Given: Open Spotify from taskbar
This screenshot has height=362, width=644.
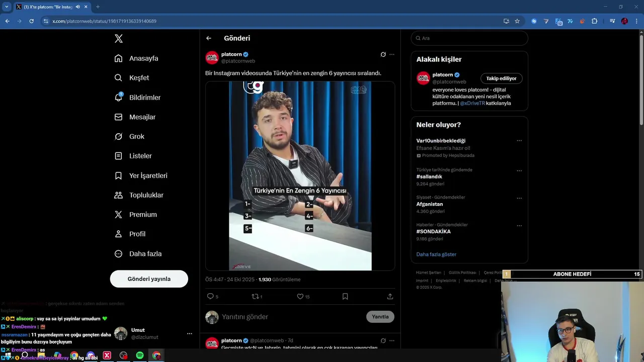Looking at the screenshot, I should (140, 355).
